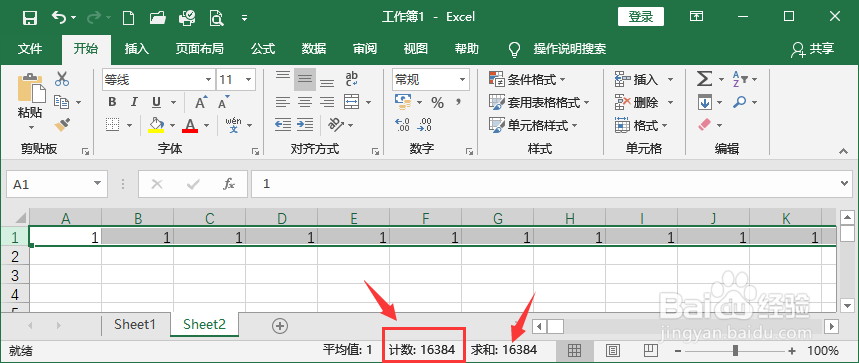The height and width of the screenshot is (363, 859).
Task: Open Format as Table (套用表格格式) menu
Action: 539,102
